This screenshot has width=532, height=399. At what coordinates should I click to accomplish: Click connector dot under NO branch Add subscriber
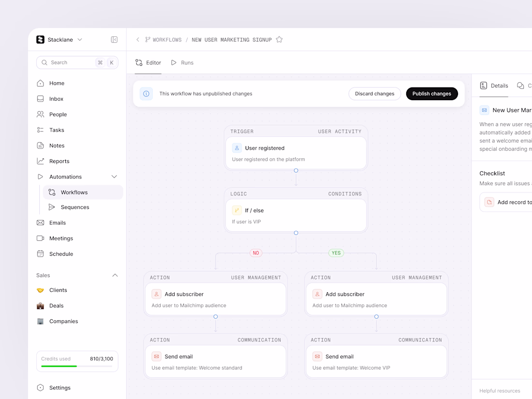[x=215, y=317]
